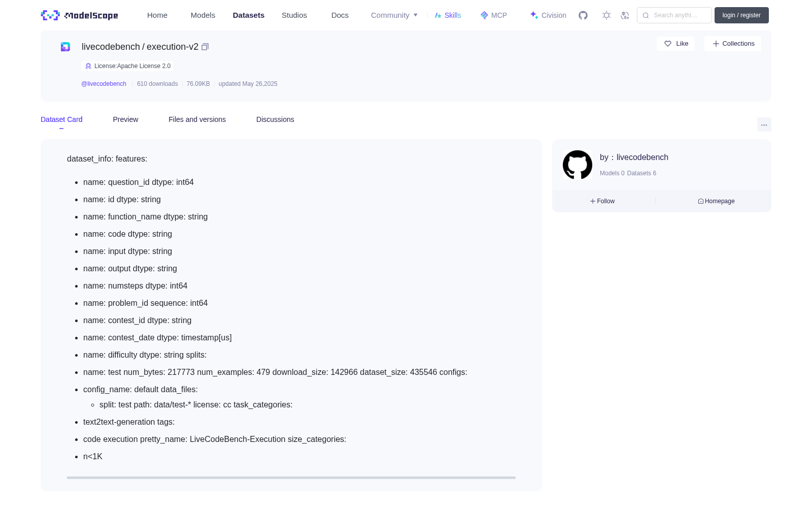812x508 pixels.
Task: Click 'name: numsteps dtype: int64' row
Action: point(136,286)
